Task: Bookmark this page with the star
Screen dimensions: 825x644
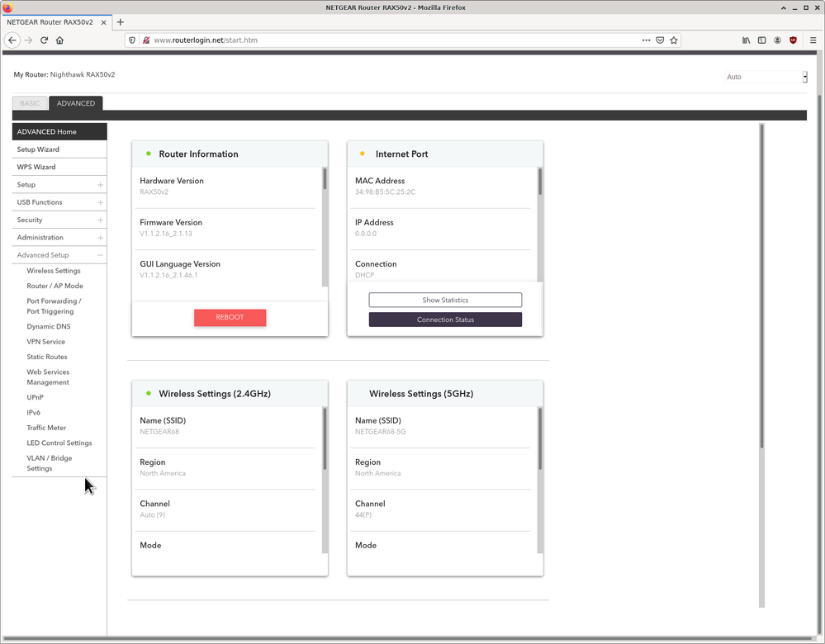Action: [x=674, y=40]
